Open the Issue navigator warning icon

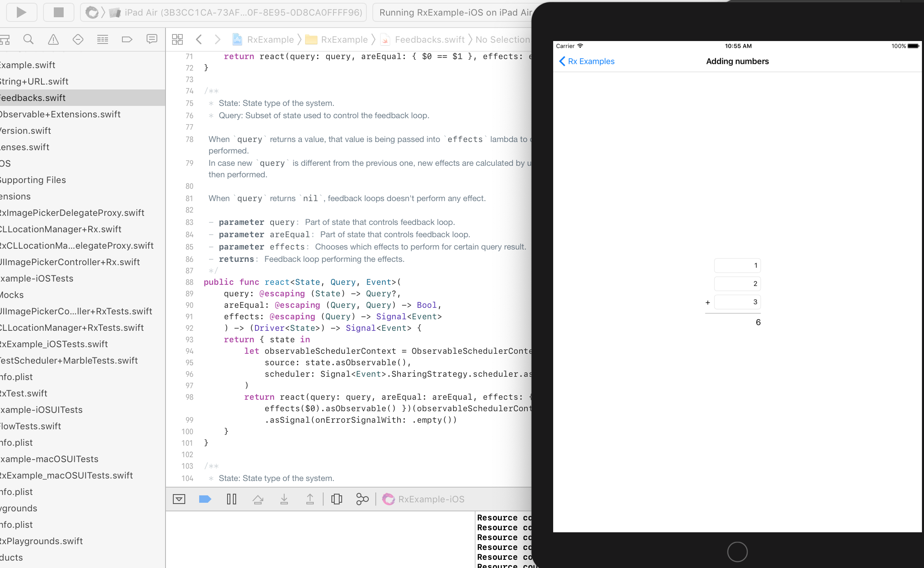[53, 39]
